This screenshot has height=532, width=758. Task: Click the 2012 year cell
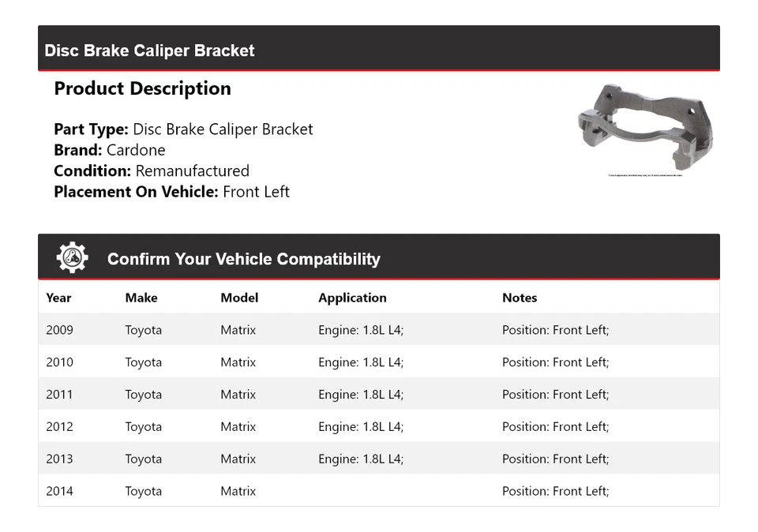[x=59, y=427]
